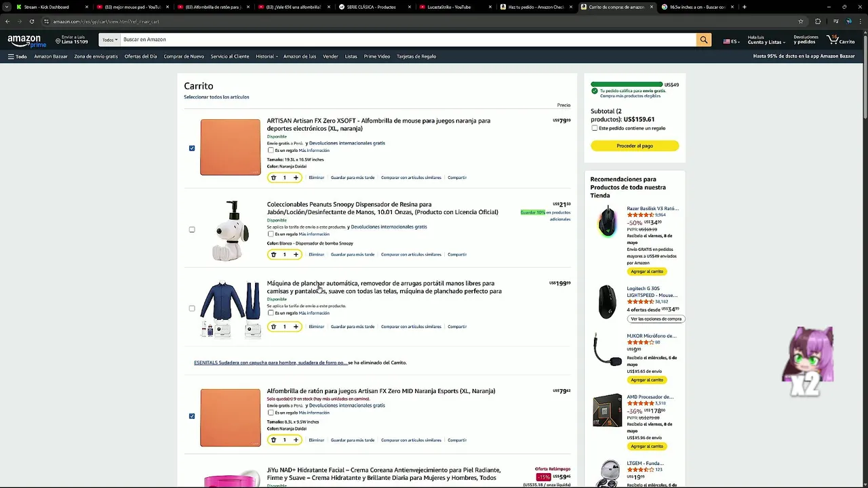Select the Snoopy dispenser item checkbox
The height and width of the screenshot is (488, 868).
(x=192, y=229)
